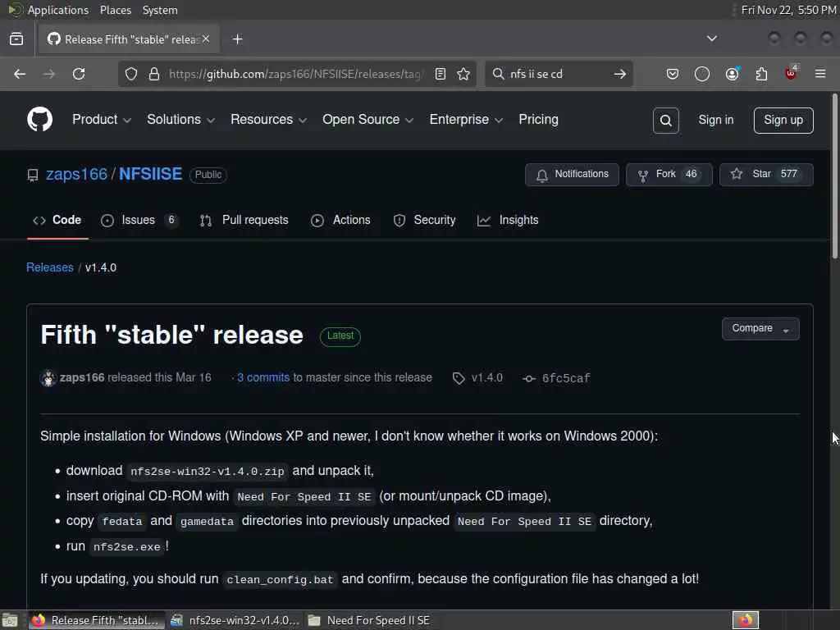Bookmark this page with the star
This screenshot has width=840, height=630.
(x=463, y=74)
